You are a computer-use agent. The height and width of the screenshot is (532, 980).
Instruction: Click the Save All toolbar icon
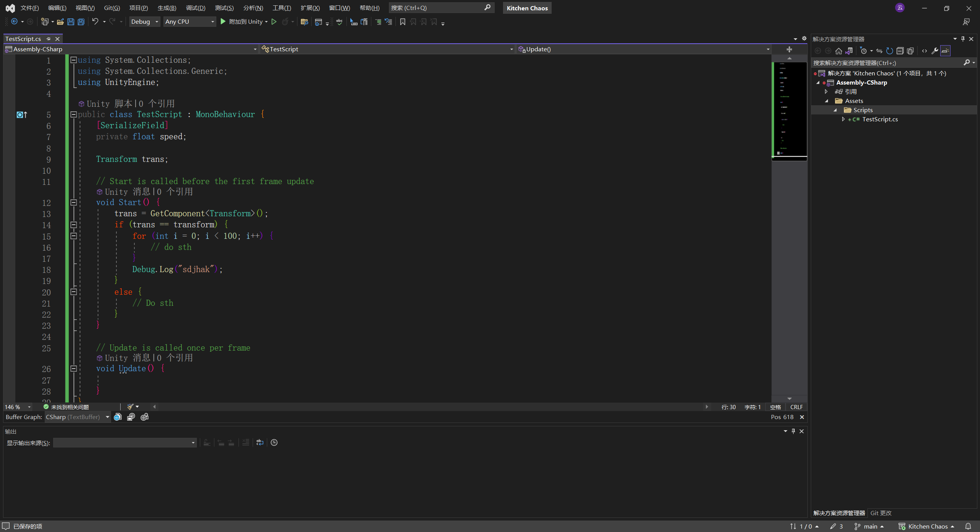[x=81, y=22]
